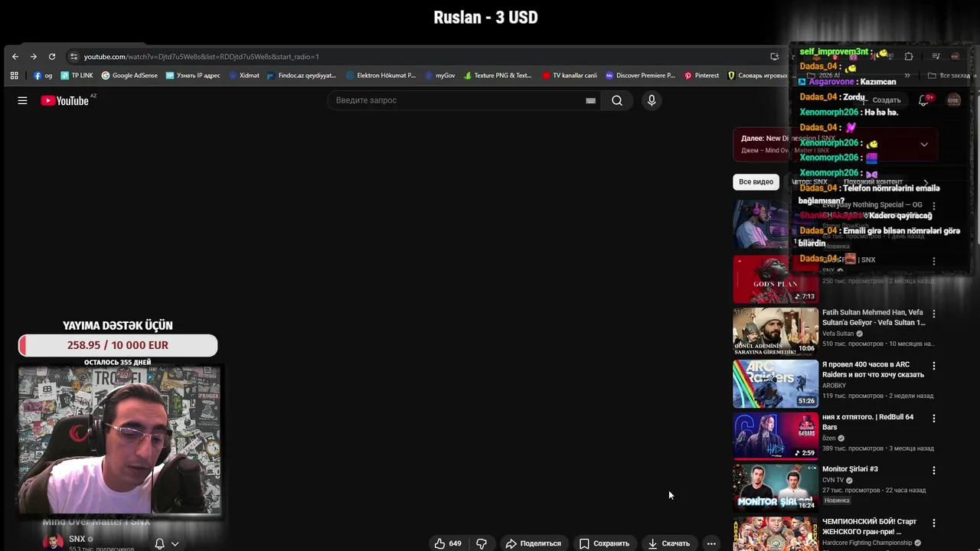Image resolution: width=980 pixels, height=551 pixels.
Task: Click donation goal bar 258.95 / 10 000 EUR
Action: (118, 345)
